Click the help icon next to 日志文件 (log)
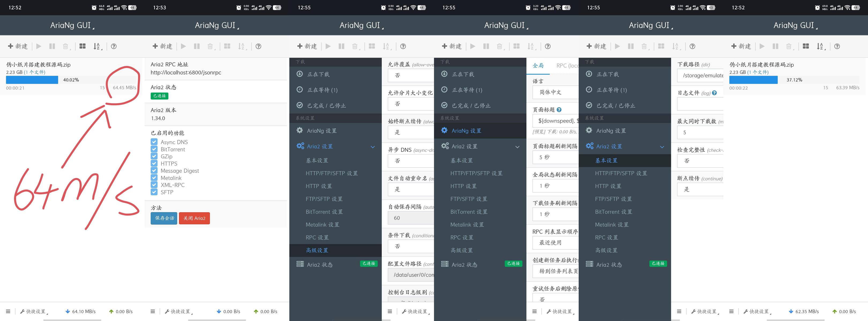This screenshot has height=321, width=868. coord(714,93)
